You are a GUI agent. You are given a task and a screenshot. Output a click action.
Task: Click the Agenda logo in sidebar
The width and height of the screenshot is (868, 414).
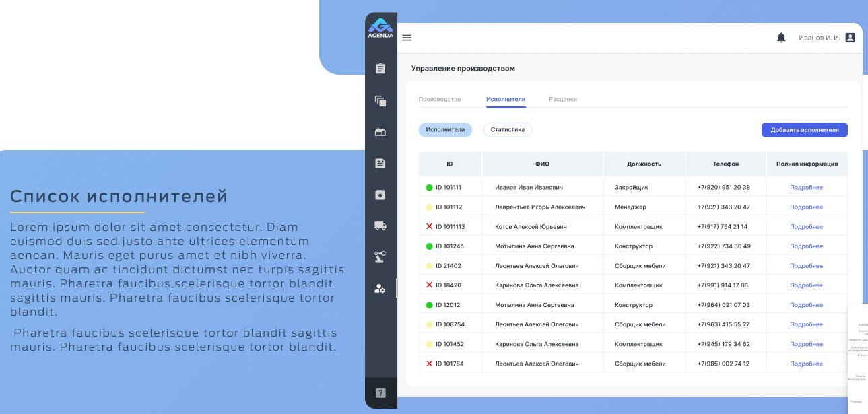click(380, 28)
